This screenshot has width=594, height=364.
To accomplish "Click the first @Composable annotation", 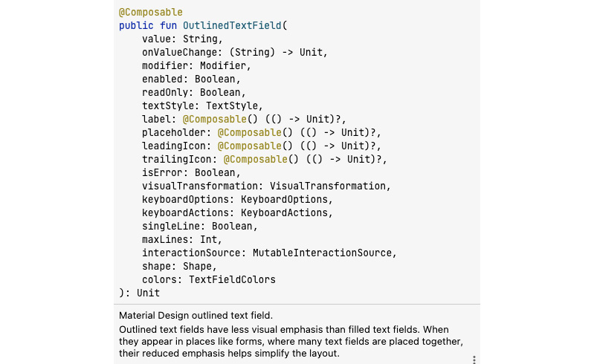I will point(151,13).
